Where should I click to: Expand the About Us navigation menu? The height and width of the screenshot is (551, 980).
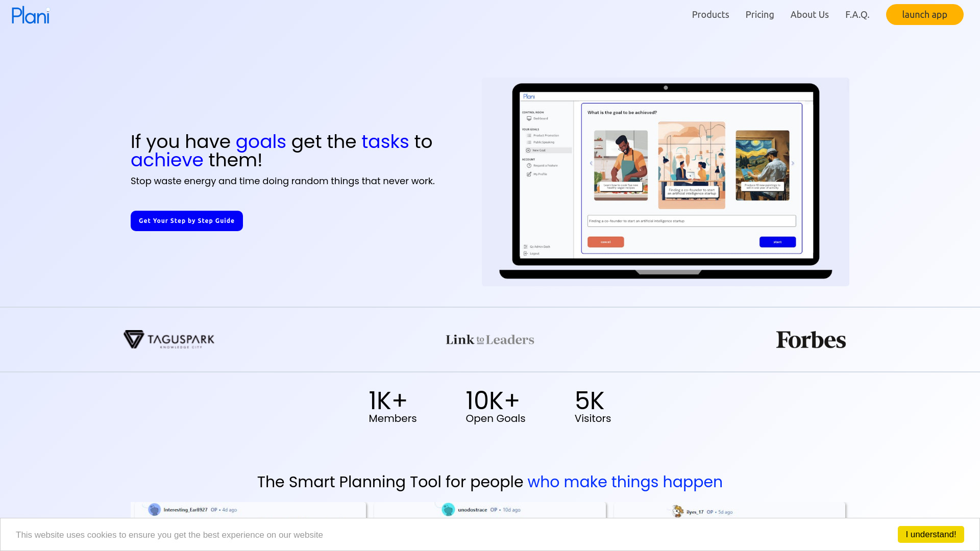810,15
